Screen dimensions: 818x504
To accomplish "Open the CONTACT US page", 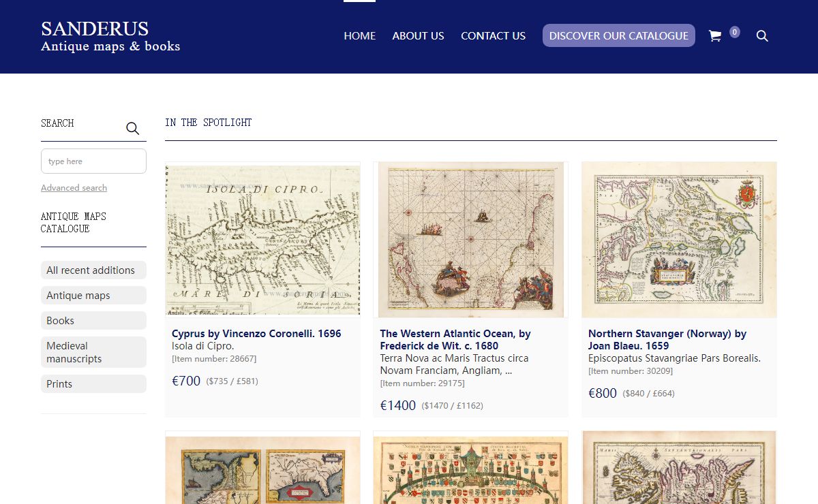I will 493,36.
